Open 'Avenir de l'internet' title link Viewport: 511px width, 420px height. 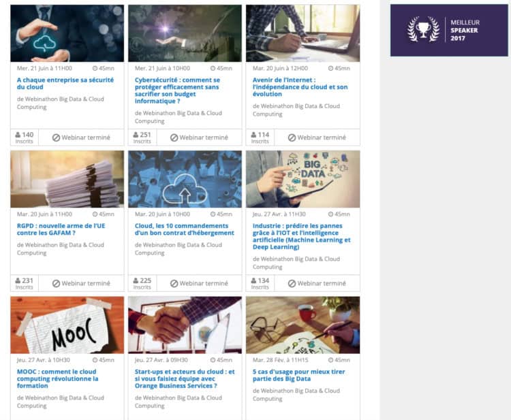coord(300,87)
